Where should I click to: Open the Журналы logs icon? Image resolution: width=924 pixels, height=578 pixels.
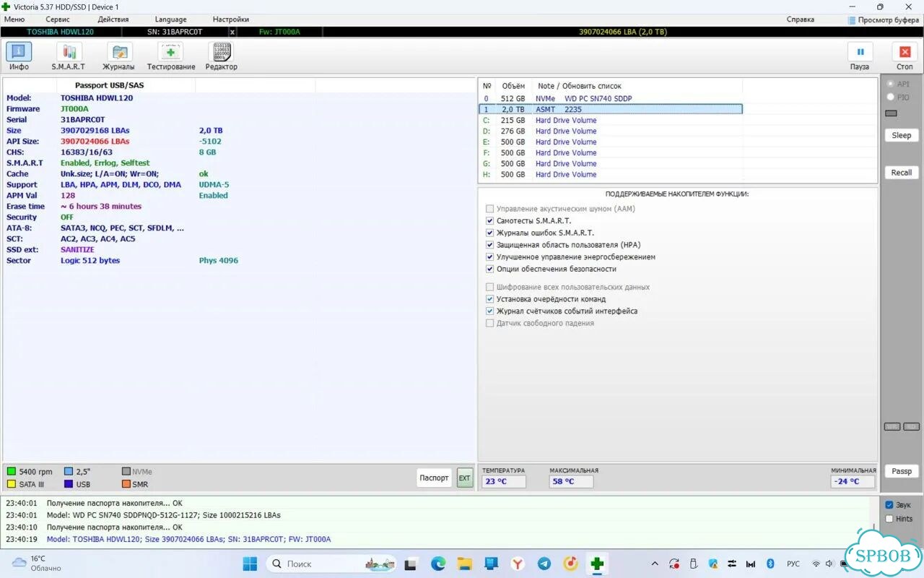(x=119, y=52)
